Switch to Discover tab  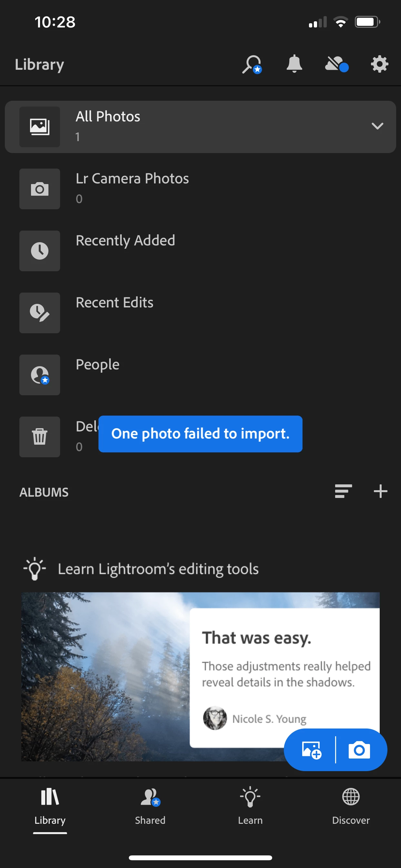pos(351,807)
